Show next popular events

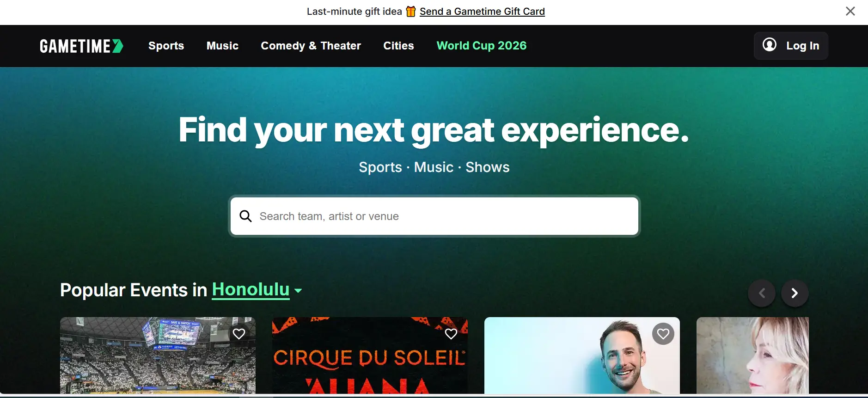(795, 293)
